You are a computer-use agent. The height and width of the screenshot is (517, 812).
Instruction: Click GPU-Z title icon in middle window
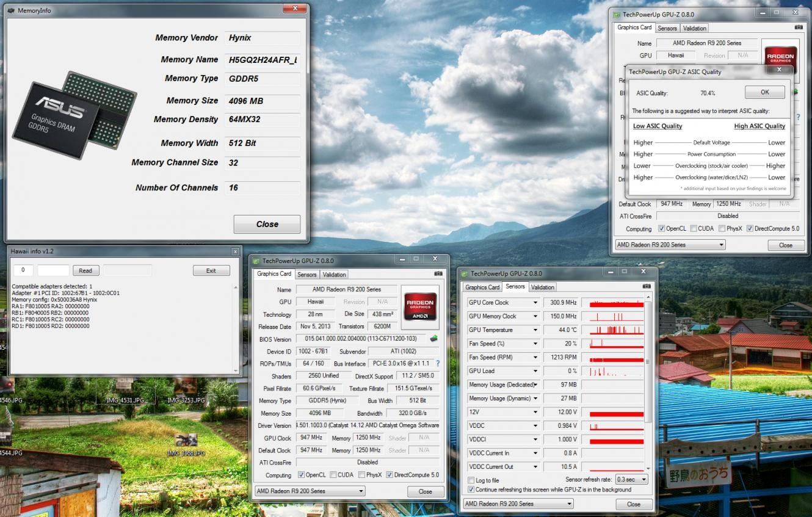[256, 260]
